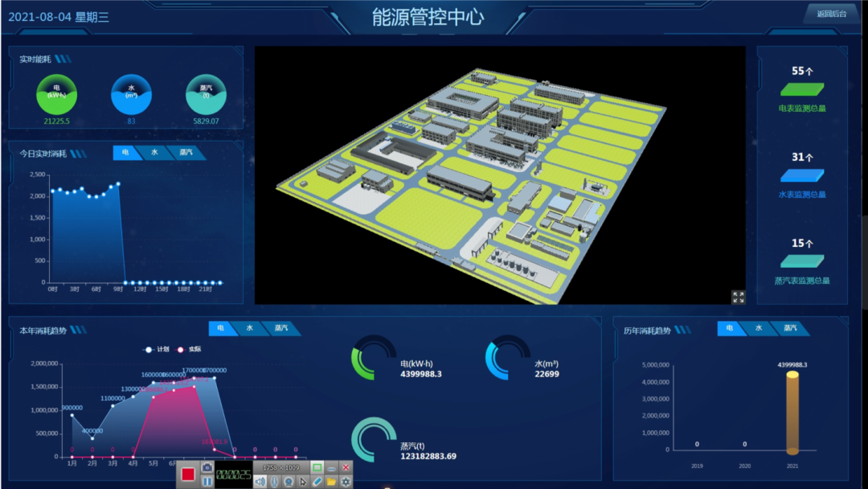Click the 123182883.69 steam total value

[x=428, y=456]
